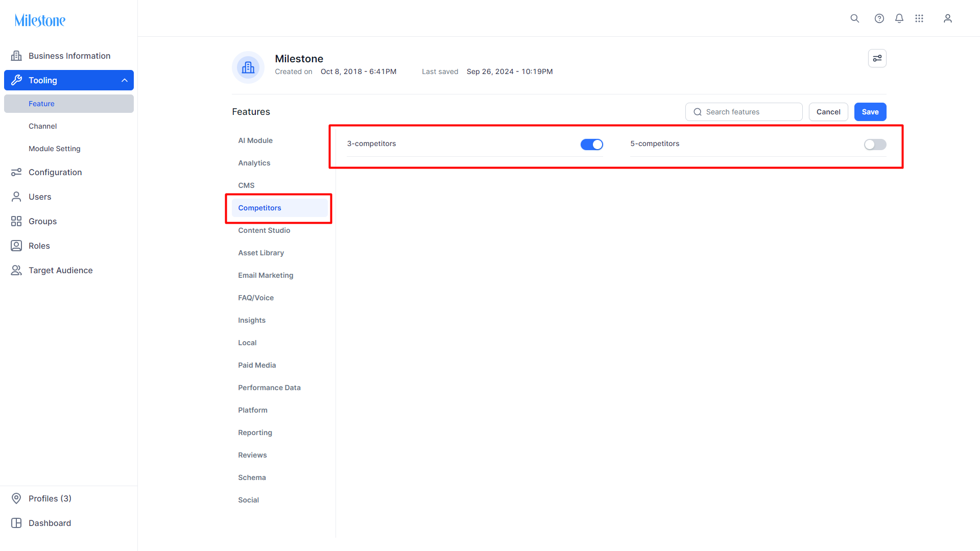The width and height of the screenshot is (980, 551).
Task: Click the Profiles location pin icon
Action: [16, 498]
